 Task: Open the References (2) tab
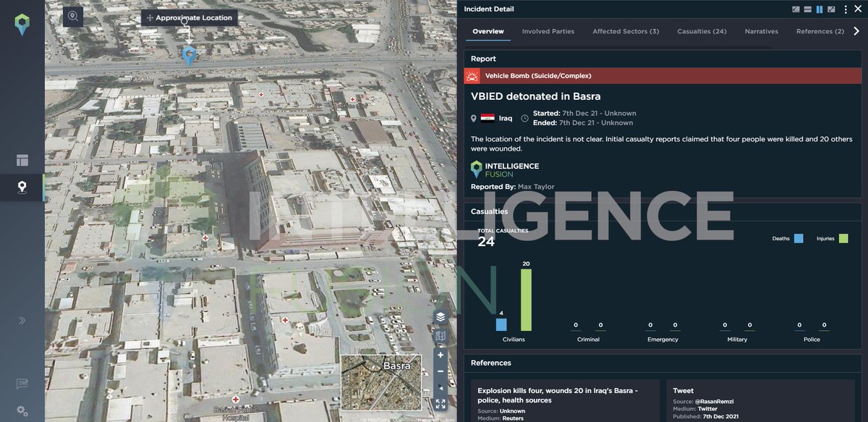click(x=820, y=31)
